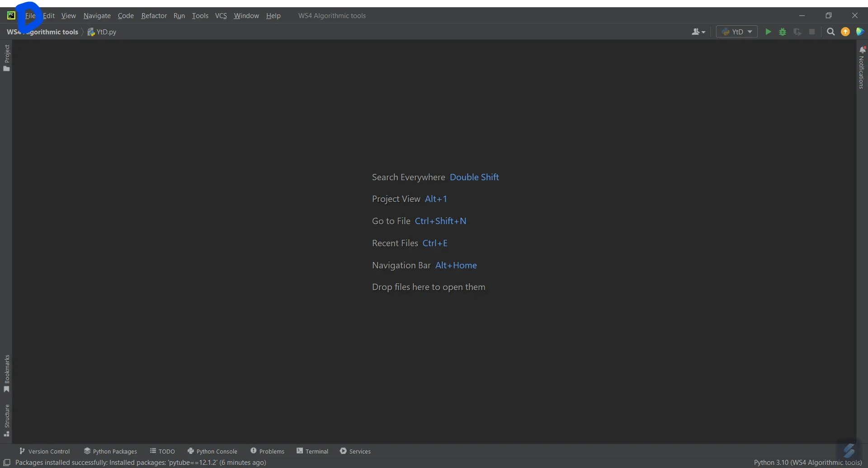The image size is (868, 468).
Task: Open the Bookmarks tool window
Action: 7,374
